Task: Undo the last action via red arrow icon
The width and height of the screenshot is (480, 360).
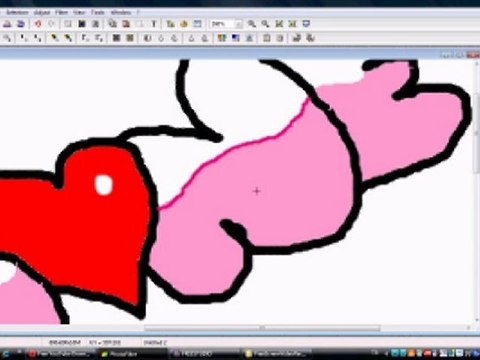Action: pyautogui.click(x=38, y=24)
